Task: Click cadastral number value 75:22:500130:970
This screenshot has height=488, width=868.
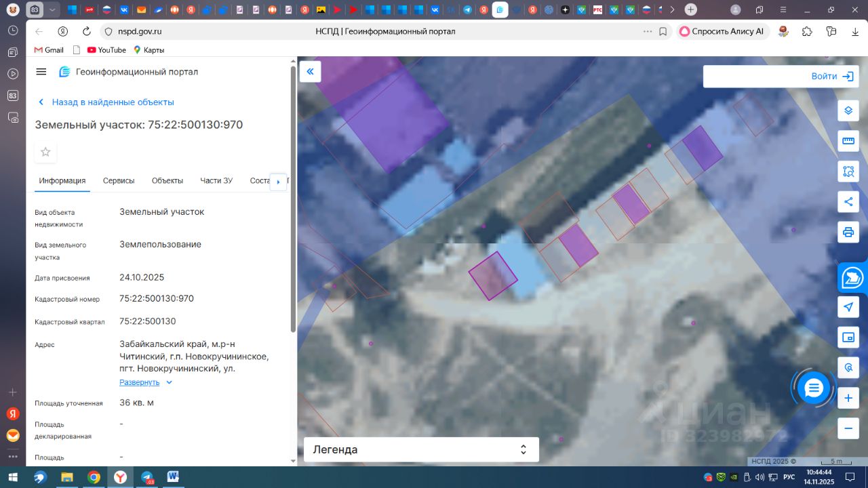Action: [157, 298]
